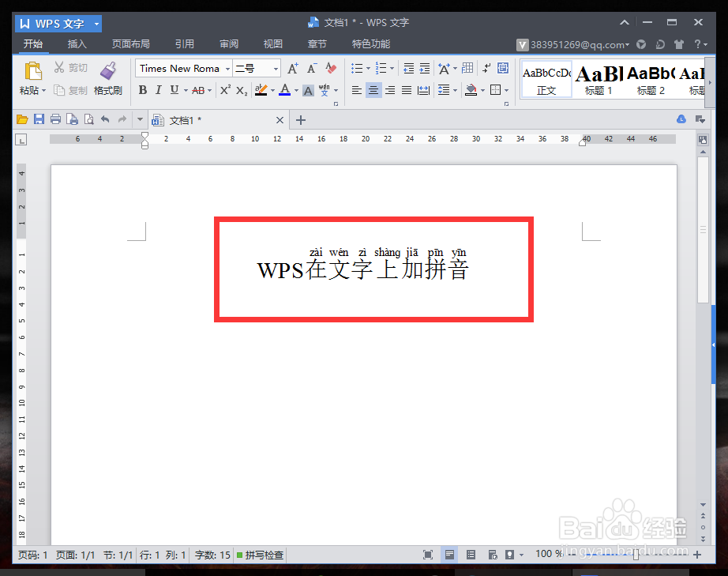728x576 pixels.
Task: Show or hide paragraph marks icon
Action: 486,68
